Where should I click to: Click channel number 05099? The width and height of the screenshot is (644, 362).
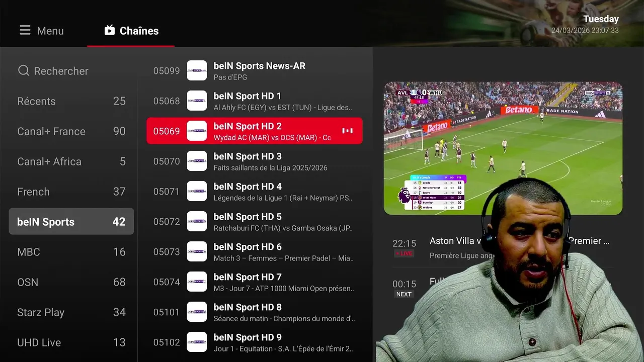point(167,71)
